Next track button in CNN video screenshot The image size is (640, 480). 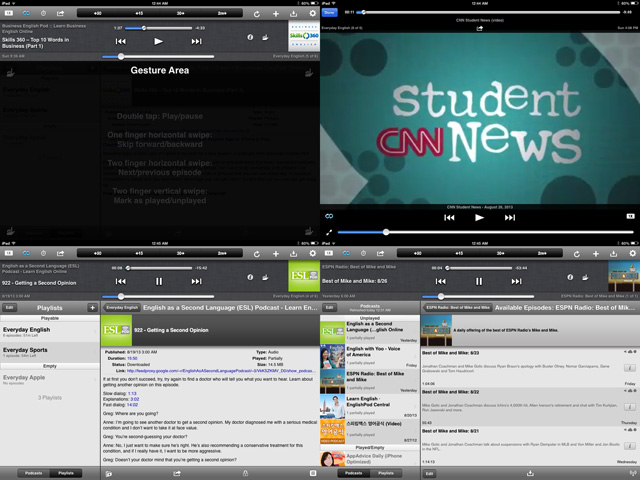click(x=510, y=218)
